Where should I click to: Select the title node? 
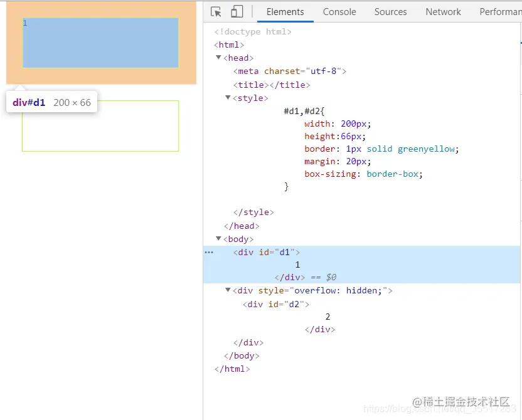272,85
